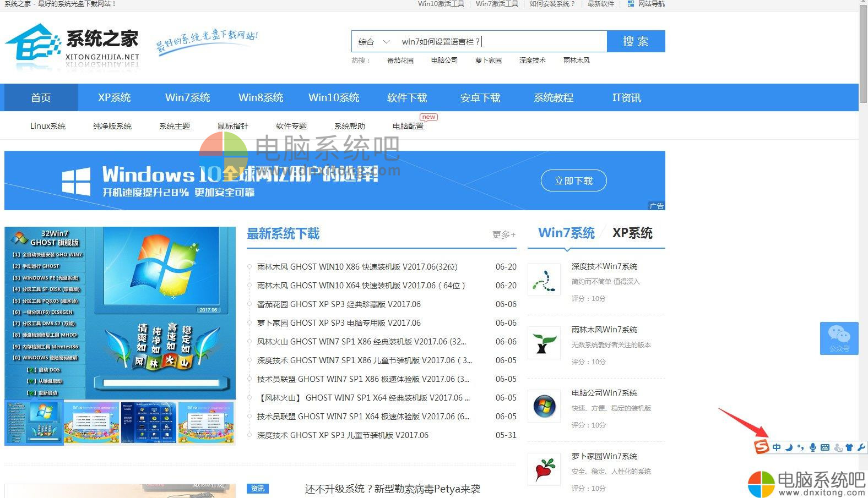
Task: Click the 番茄花园 hot search link
Action: 400,61
